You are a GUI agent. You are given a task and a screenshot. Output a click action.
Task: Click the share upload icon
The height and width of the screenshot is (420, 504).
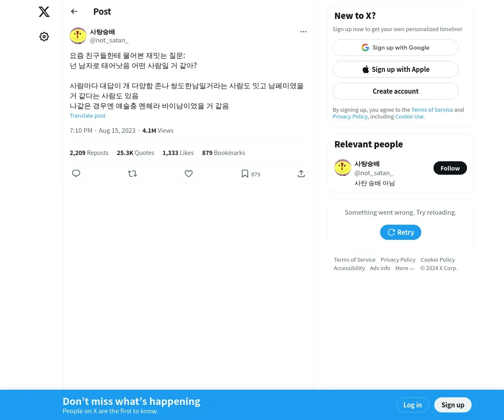pos(301,173)
